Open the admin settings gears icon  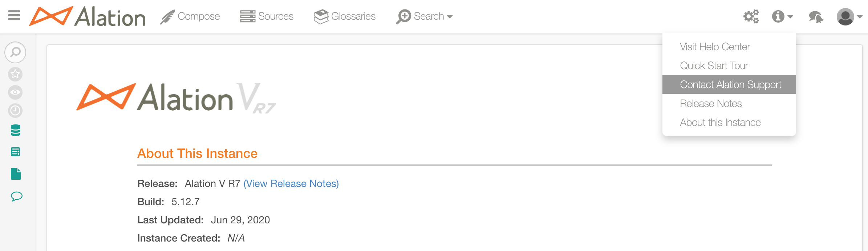[751, 16]
